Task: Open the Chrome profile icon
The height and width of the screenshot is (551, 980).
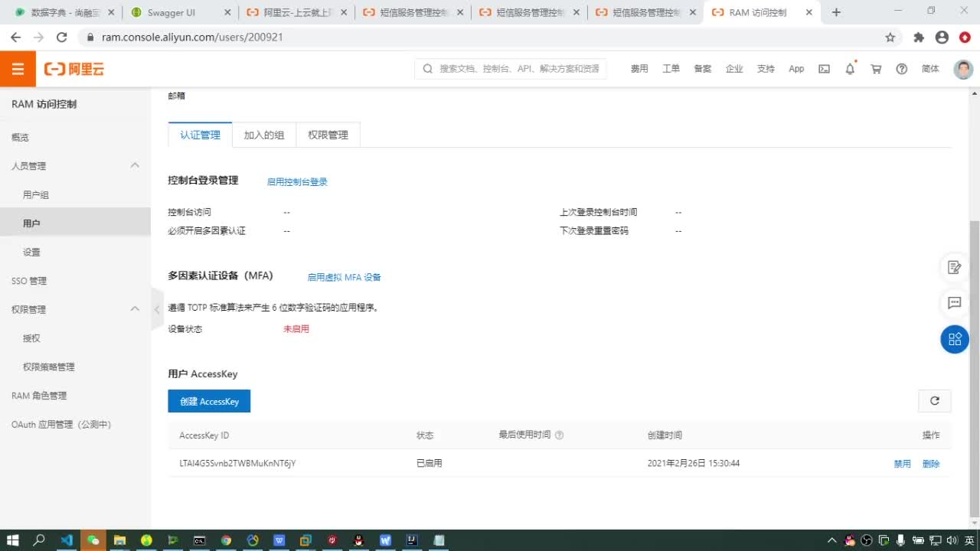Action: pyautogui.click(x=942, y=37)
